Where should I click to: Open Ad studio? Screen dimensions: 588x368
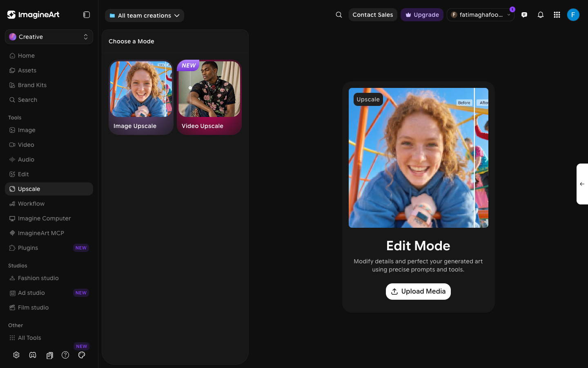49,293
